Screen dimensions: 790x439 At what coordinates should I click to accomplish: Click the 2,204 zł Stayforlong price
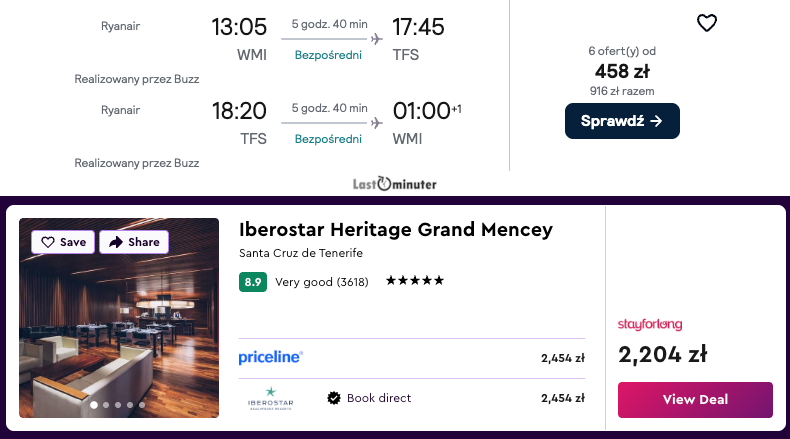point(662,354)
